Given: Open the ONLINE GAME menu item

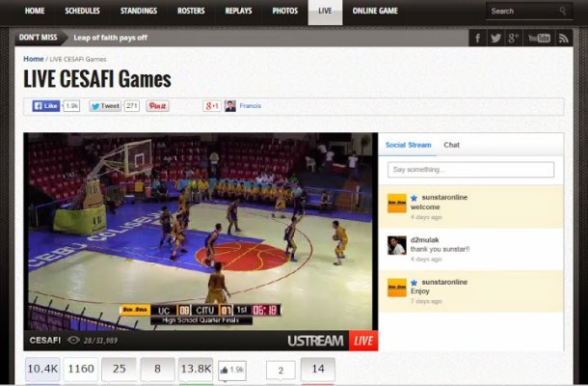Looking at the screenshot, I should (x=375, y=11).
